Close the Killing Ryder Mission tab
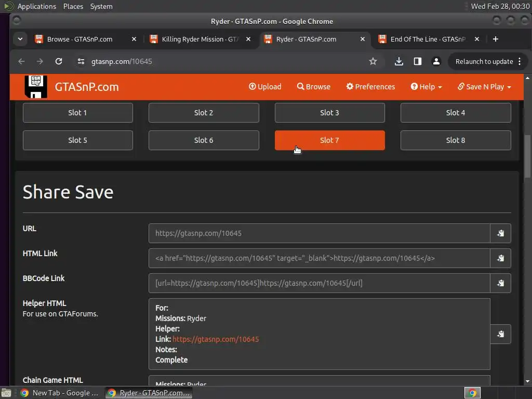The height and width of the screenshot is (399, 532). (x=248, y=39)
